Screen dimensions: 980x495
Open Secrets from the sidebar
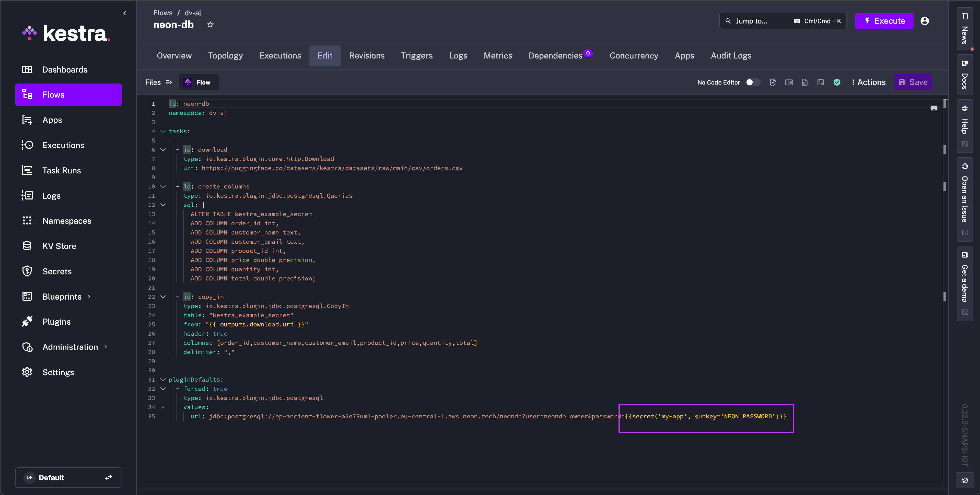coord(57,271)
